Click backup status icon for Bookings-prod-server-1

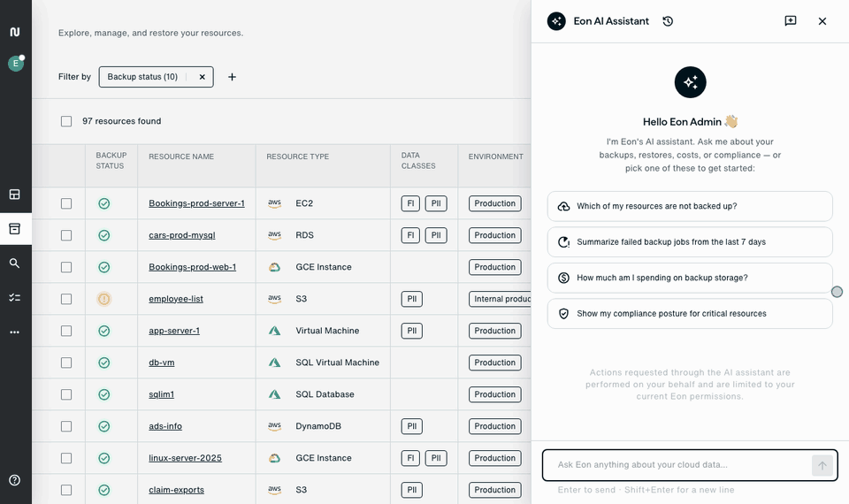pyautogui.click(x=104, y=203)
